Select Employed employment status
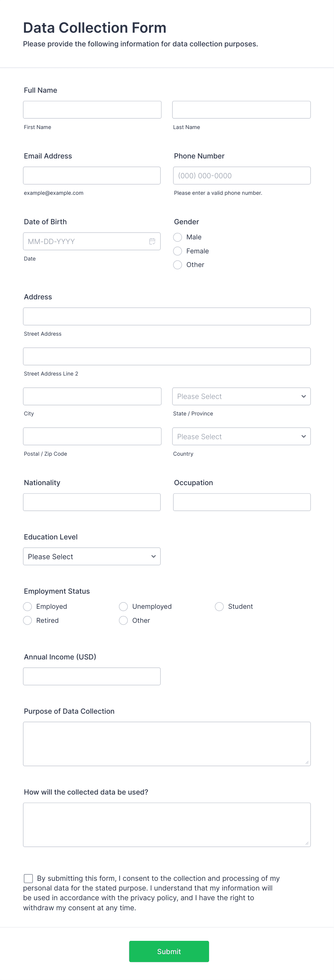The height and width of the screenshot is (980, 334). coord(27,606)
